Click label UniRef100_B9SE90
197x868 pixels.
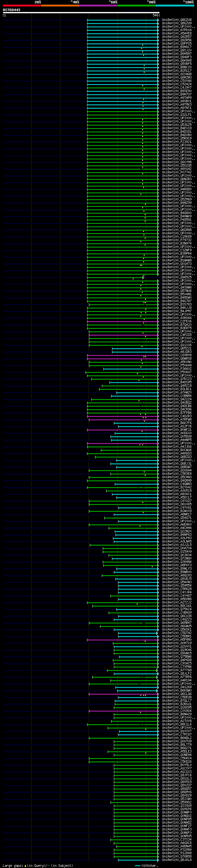pos(177,91)
